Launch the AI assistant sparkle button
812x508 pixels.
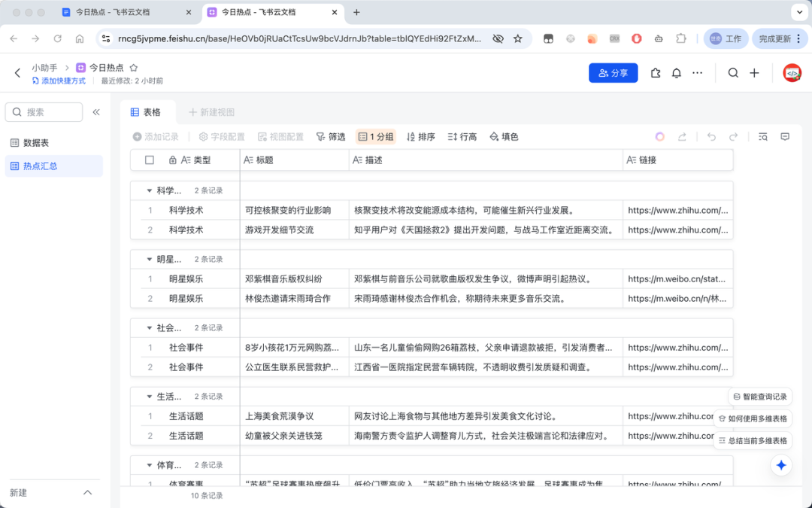coord(780,465)
